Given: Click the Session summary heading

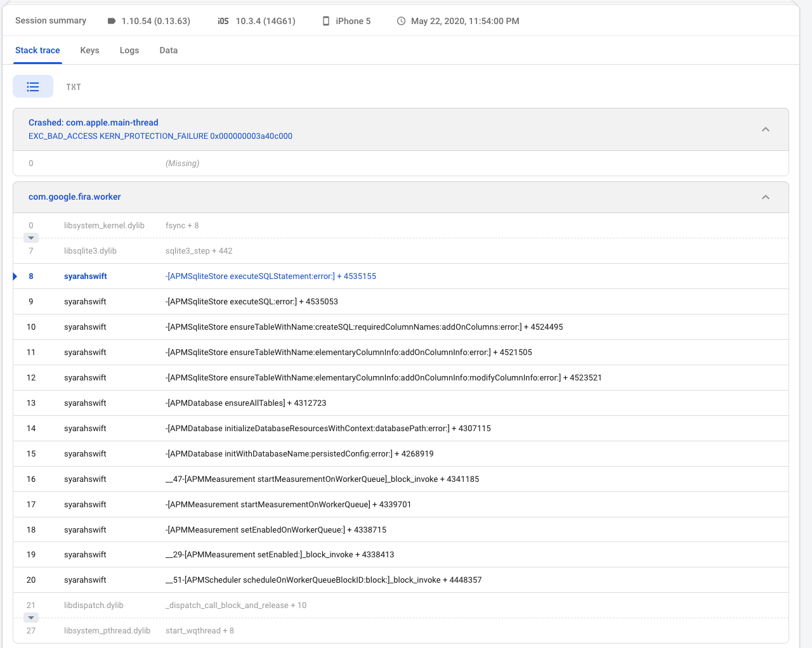Looking at the screenshot, I should (51, 20).
